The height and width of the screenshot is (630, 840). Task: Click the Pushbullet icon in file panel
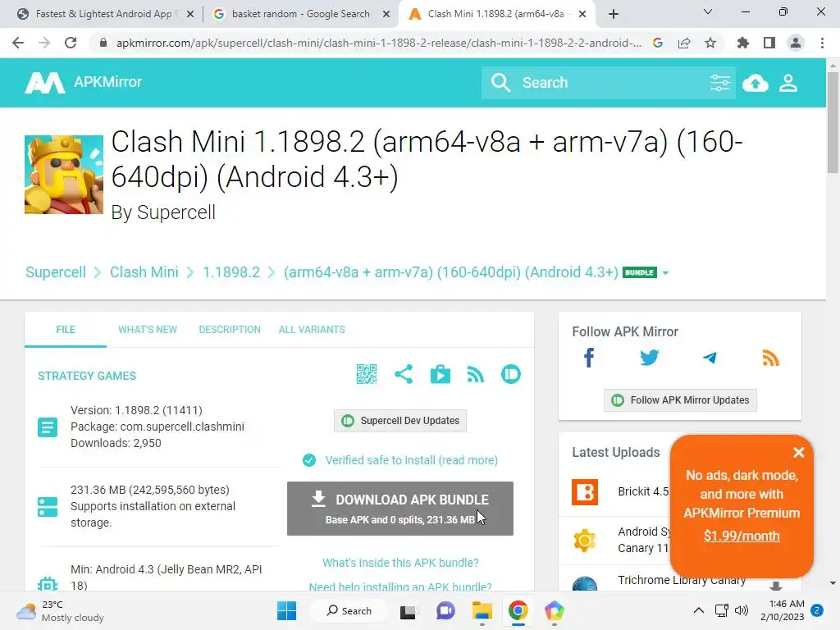(x=510, y=374)
